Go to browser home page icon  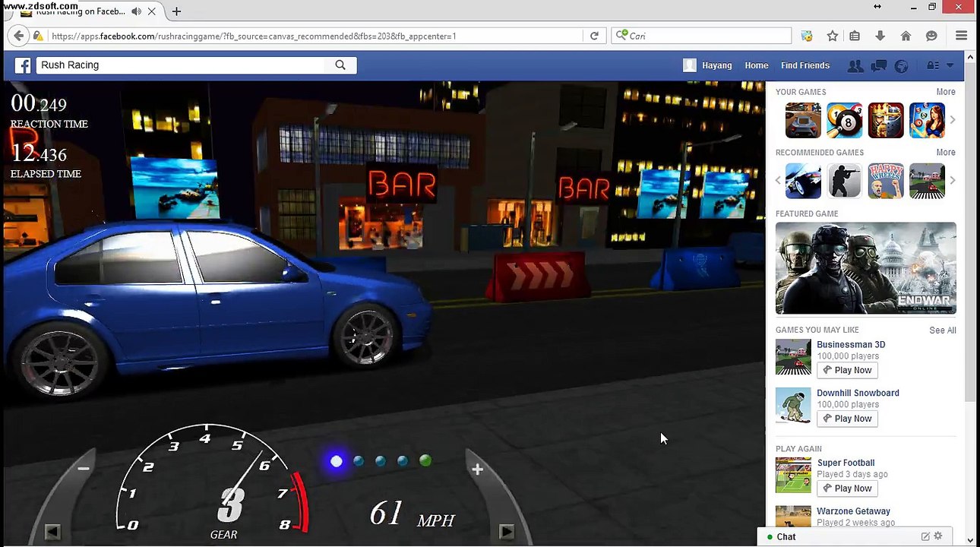906,36
